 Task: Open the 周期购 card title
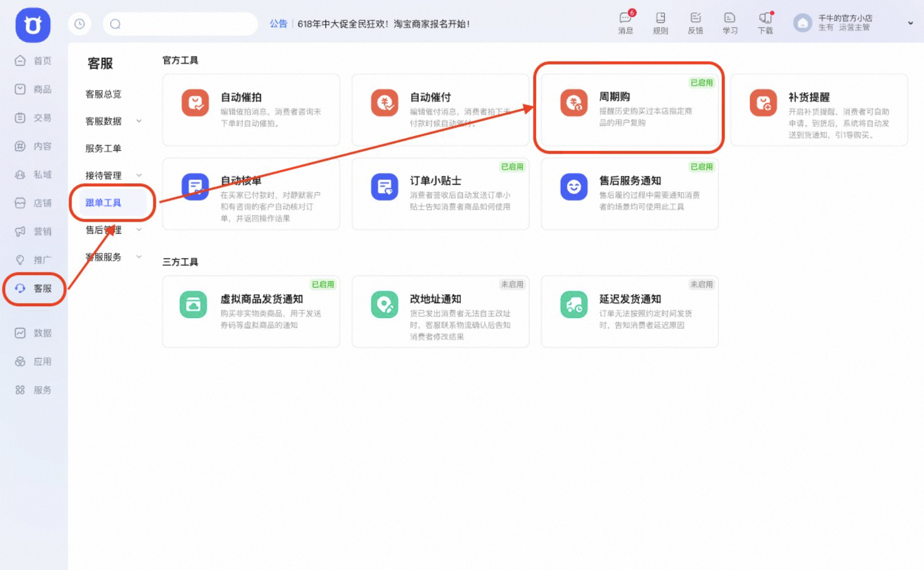614,97
